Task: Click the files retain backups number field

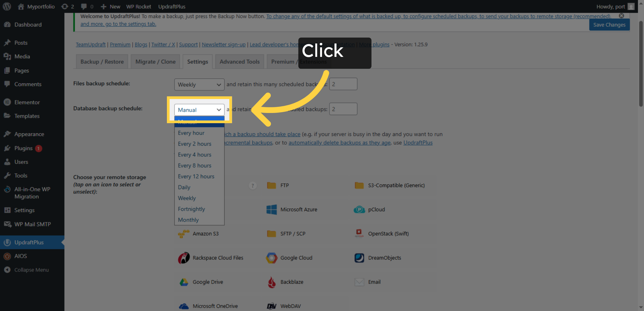Action: (x=343, y=84)
